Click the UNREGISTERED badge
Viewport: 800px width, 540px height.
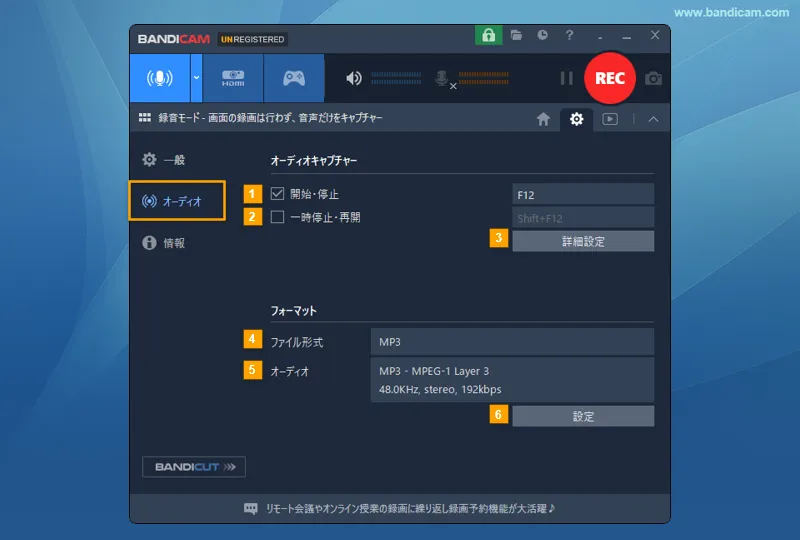point(253,39)
